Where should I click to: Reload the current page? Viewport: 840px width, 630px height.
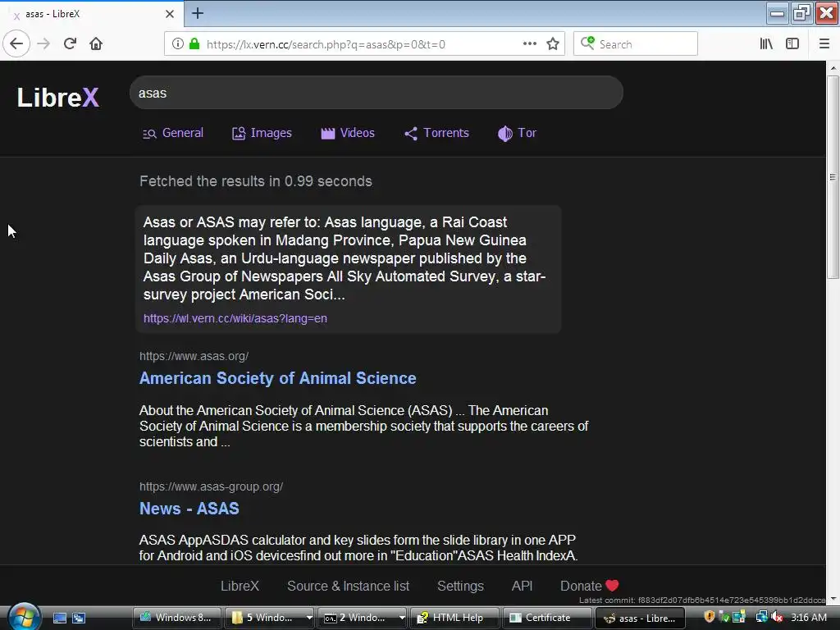70,43
